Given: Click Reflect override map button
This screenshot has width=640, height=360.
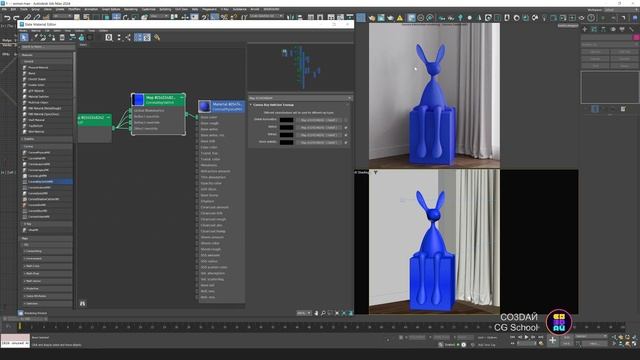Looking at the screenshot, I should click(318, 127).
